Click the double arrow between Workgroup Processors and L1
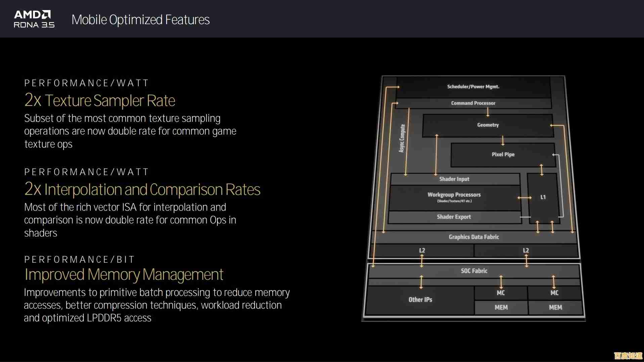 pos(524,198)
